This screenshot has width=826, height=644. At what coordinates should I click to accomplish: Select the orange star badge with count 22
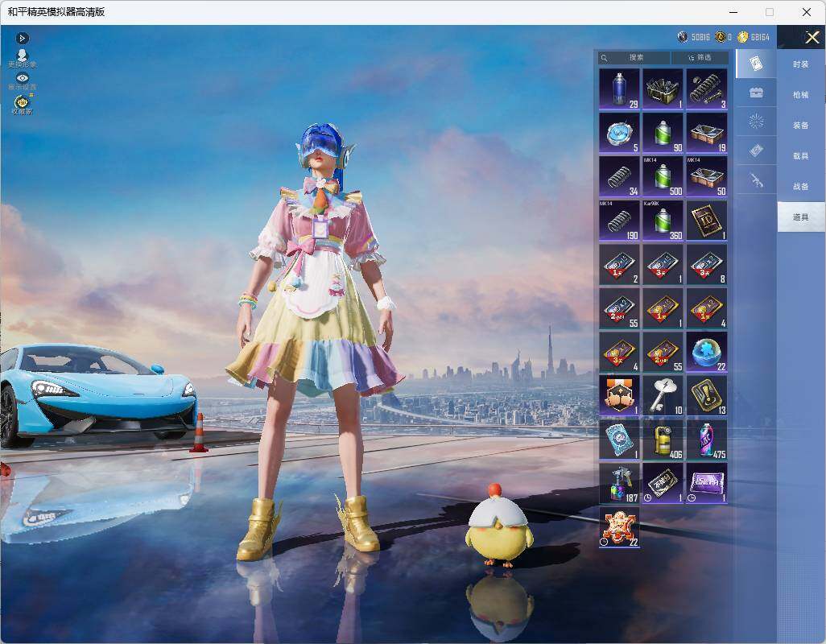pyautogui.click(x=619, y=527)
